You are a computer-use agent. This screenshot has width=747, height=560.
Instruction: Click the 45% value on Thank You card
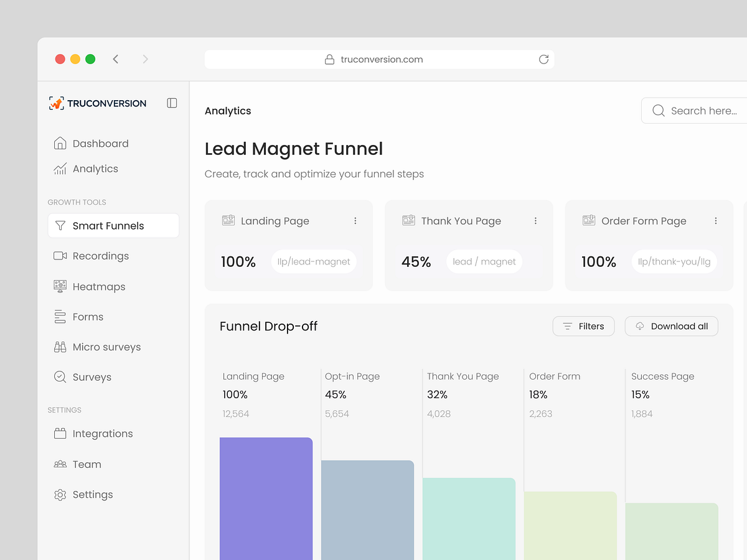(416, 262)
